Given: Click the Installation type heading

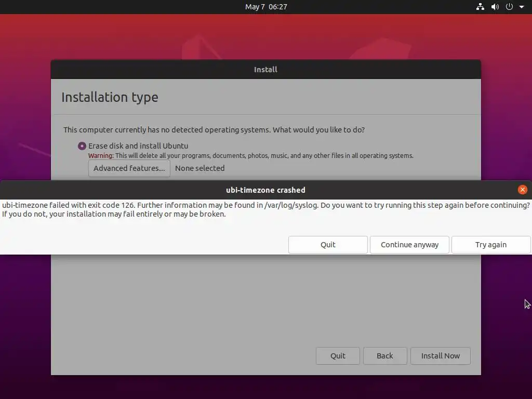Looking at the screenshot, I should click(110, 97).
